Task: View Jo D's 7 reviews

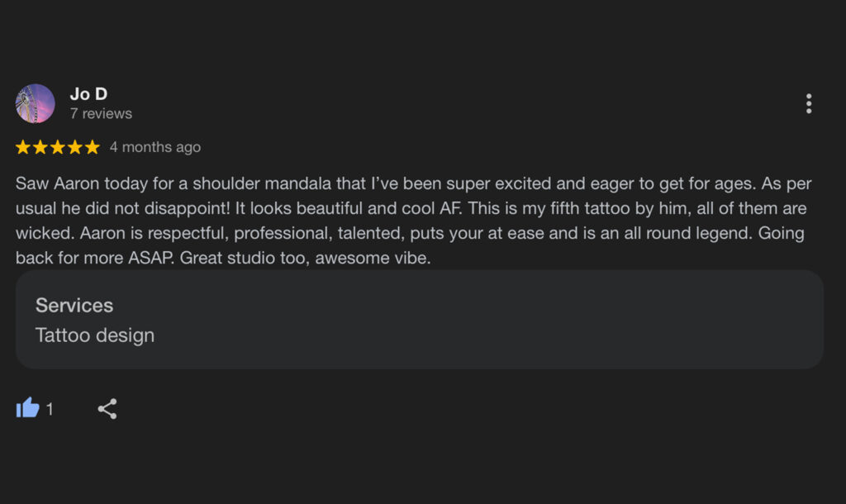Action: 101,114
